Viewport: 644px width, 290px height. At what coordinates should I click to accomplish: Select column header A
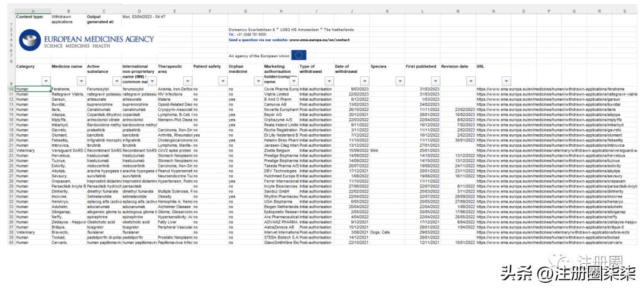pyautogui.click(x=32, y=11)
